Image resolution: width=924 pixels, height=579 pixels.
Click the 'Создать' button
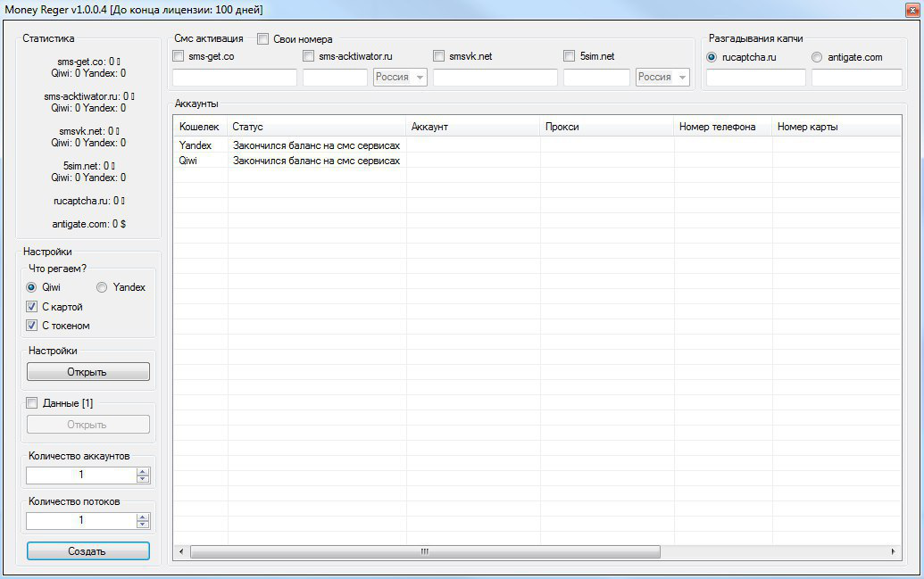click(87, 551)
